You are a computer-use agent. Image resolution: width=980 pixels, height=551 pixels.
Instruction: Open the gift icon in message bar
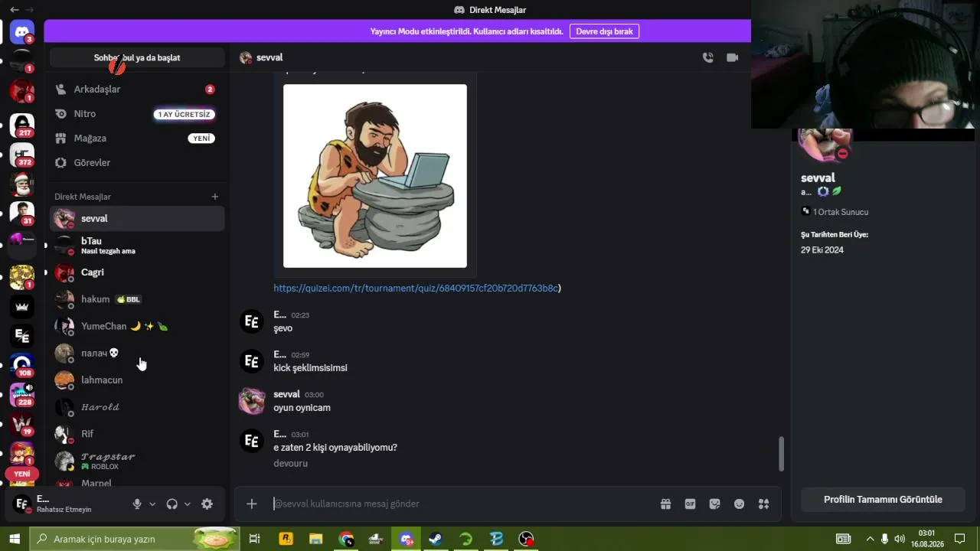tap(666, 504)
